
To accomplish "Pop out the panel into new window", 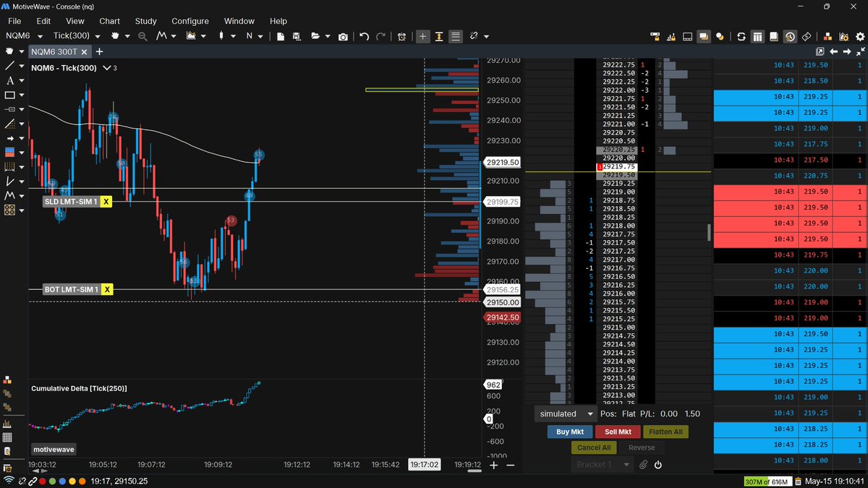I will (820, 51).
